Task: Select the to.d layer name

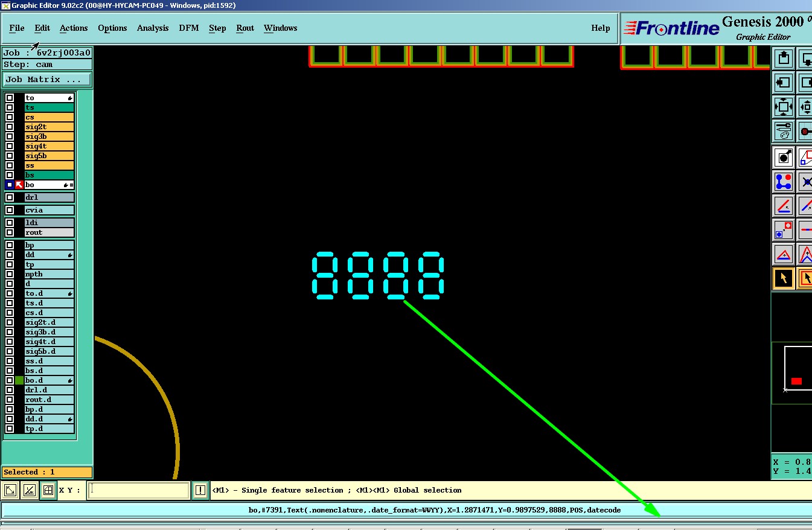Action: [x=50, y=293]
